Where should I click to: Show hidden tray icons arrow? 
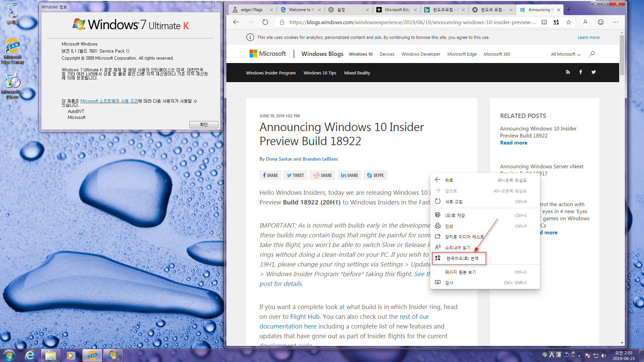click(x=580, y=356)
